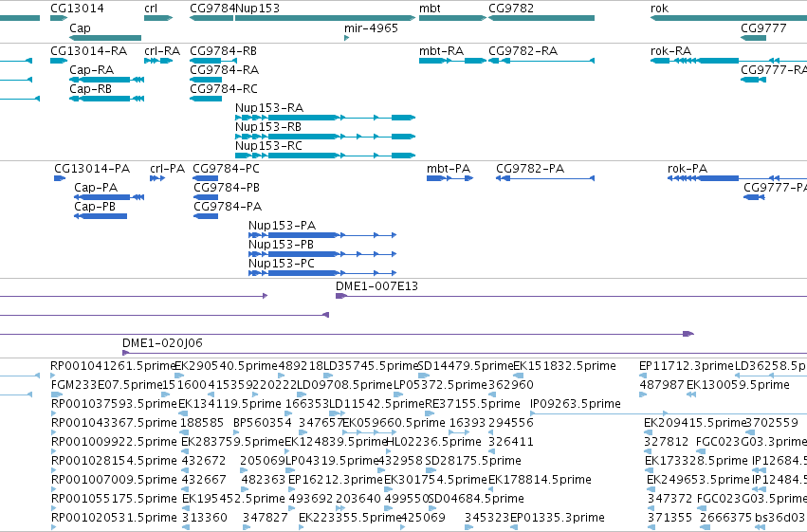Click the mir-4965 feature label
This screenshot has height=532, width=807.
(x=371, y=28)
